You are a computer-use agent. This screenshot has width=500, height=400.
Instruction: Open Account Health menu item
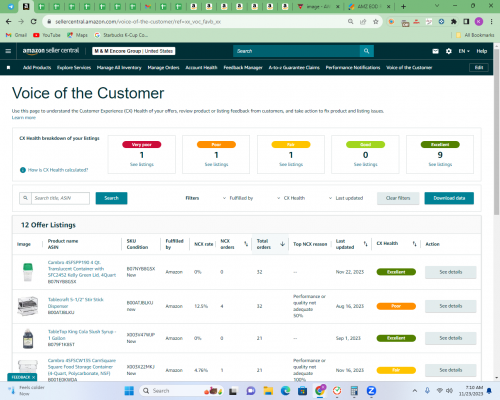201,67
